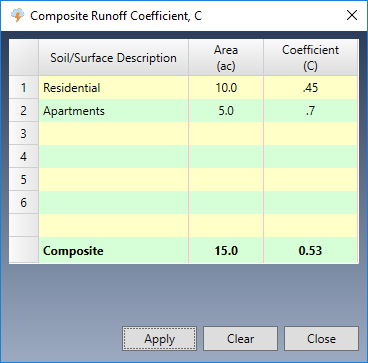Image resolution: width=368 pixels, height=363 pixels.
Task: Select row header 2
Action: [x=24, y=111]
